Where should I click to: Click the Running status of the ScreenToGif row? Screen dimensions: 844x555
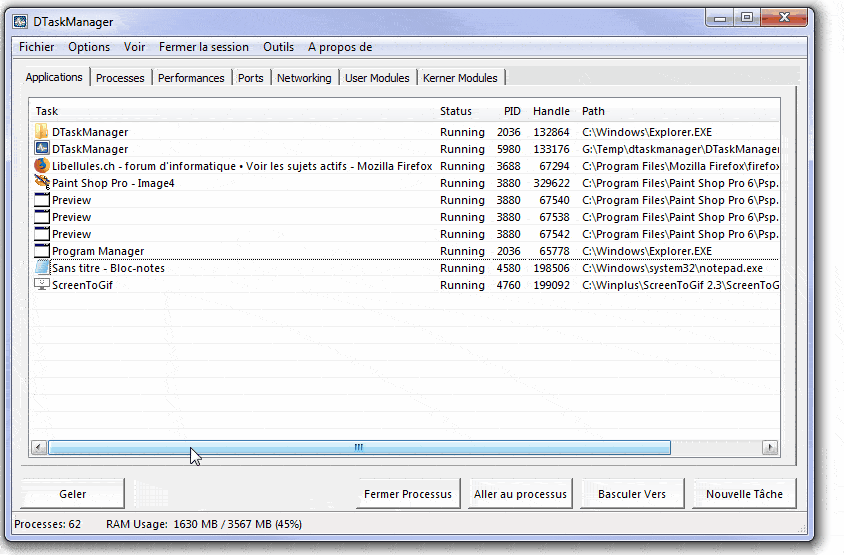[x=462, y=285]
